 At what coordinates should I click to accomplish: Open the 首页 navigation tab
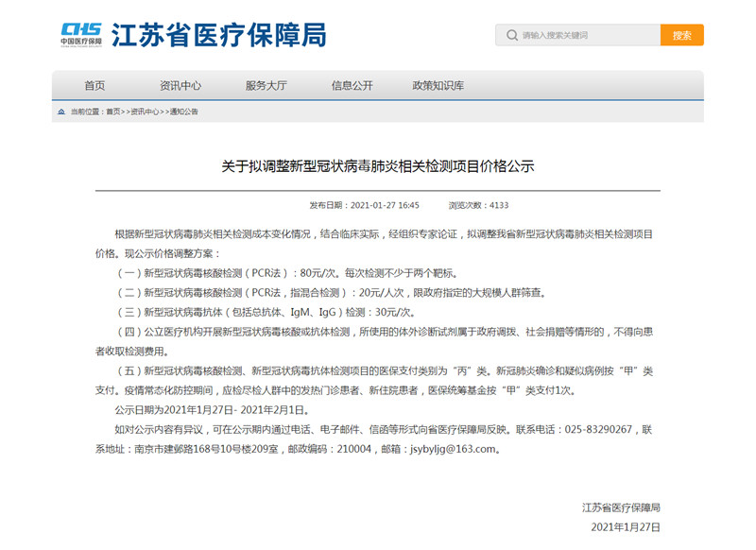pos(94,85)
